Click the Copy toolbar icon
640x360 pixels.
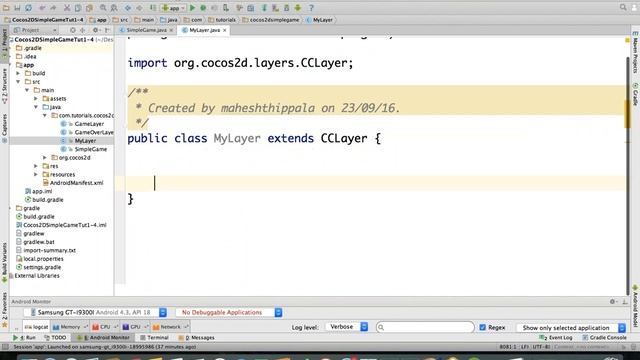coord(78,8)
